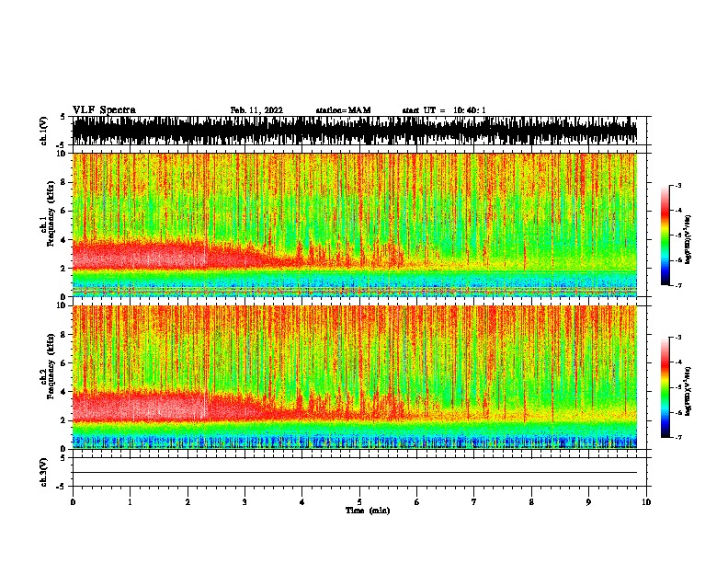Click the "-7" tick on ch.2 colorbar

[678, 437]
